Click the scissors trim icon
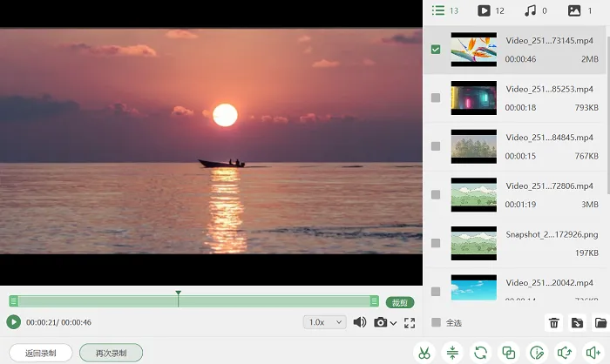Viewport: 610px width, 364px height. (424, 353)
